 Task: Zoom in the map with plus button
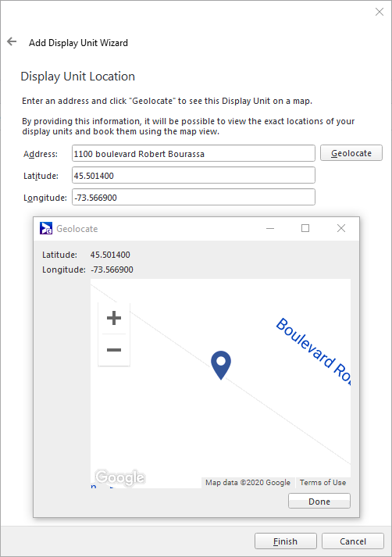114,318
